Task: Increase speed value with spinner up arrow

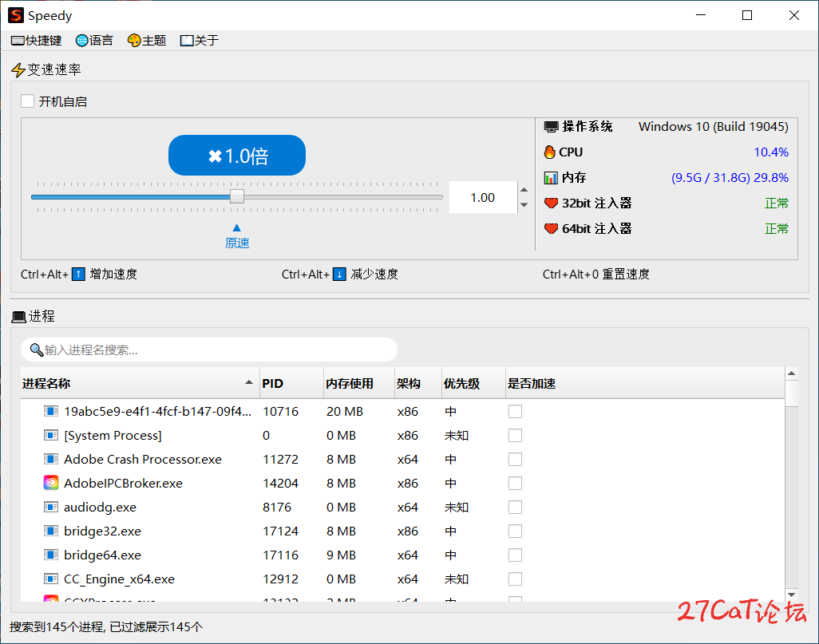Action: 524,190
